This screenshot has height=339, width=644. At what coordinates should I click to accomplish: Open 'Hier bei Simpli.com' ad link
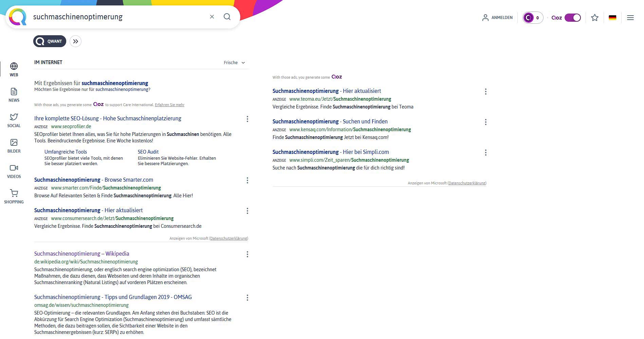click(331, 152)
